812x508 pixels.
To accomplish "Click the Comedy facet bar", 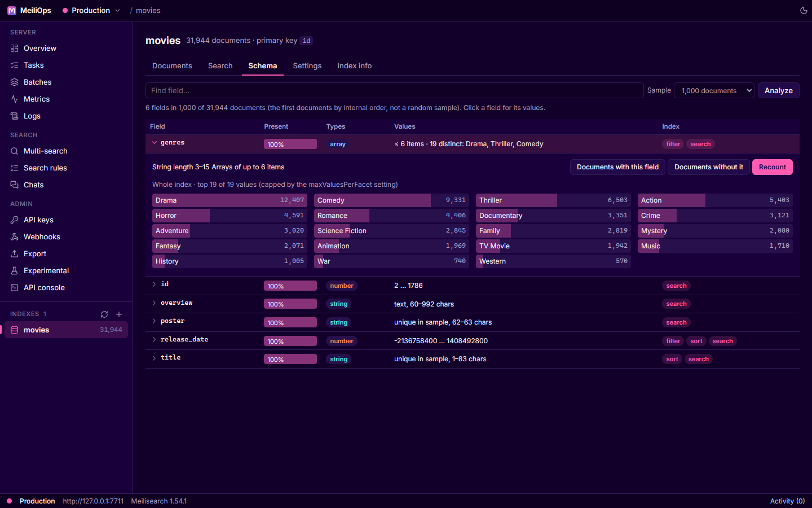I will (391, 200).
